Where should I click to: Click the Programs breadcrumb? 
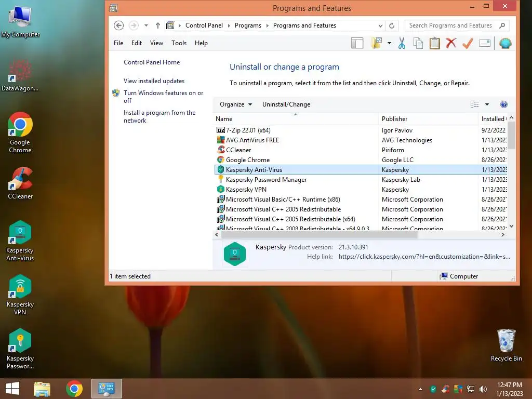point(248,25)
